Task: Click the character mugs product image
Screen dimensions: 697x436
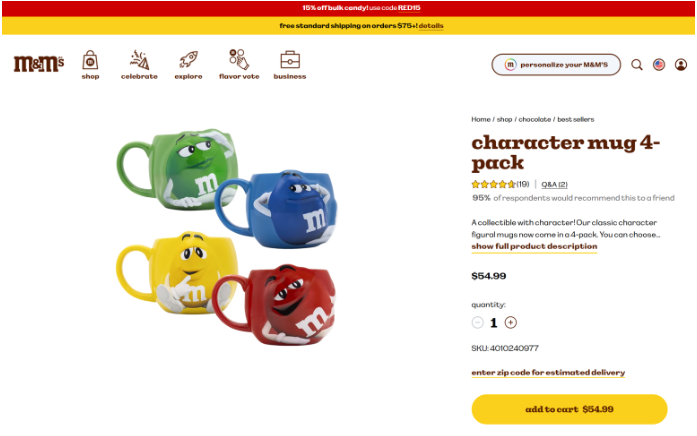Action: (x=227, y=237)
